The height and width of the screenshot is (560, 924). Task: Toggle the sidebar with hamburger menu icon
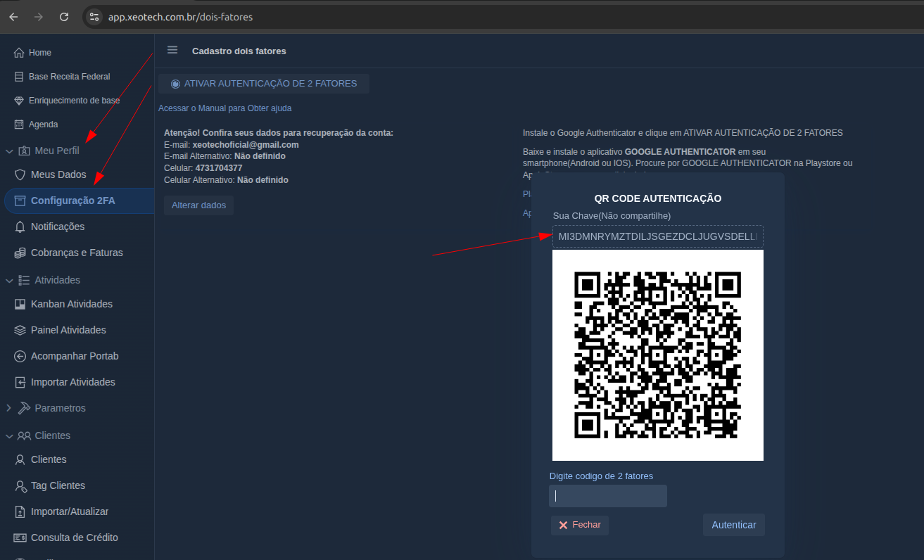tap(172, 50)
